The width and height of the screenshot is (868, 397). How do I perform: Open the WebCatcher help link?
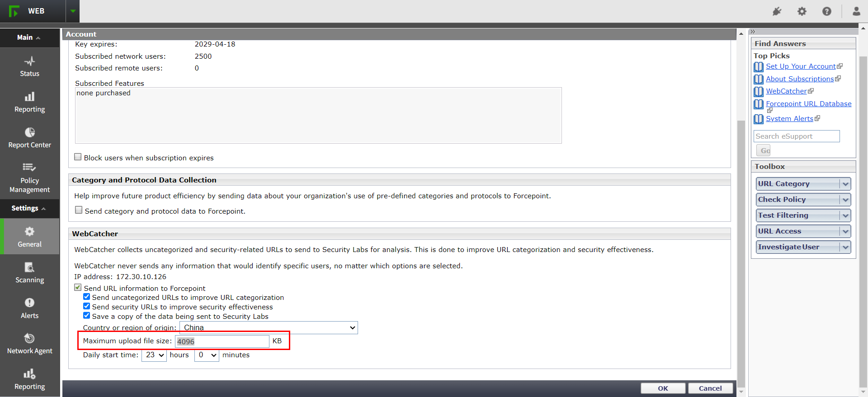[x=786, y=91]
